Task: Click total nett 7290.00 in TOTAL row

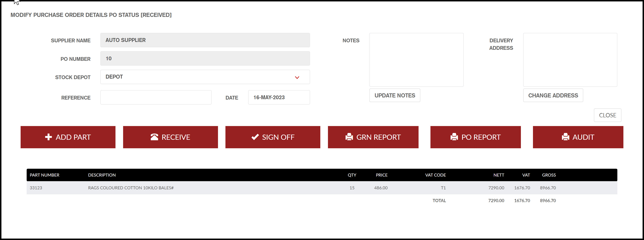Action: [496, 201]
